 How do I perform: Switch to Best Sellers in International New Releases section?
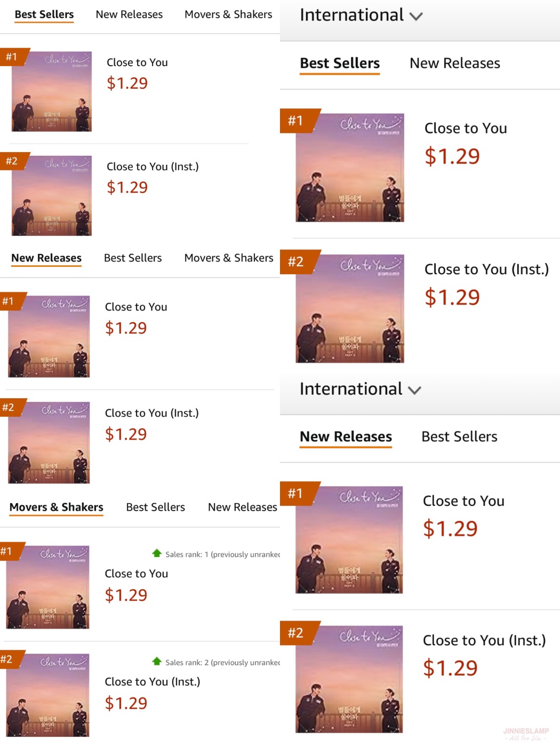click(x=459, y=436)
